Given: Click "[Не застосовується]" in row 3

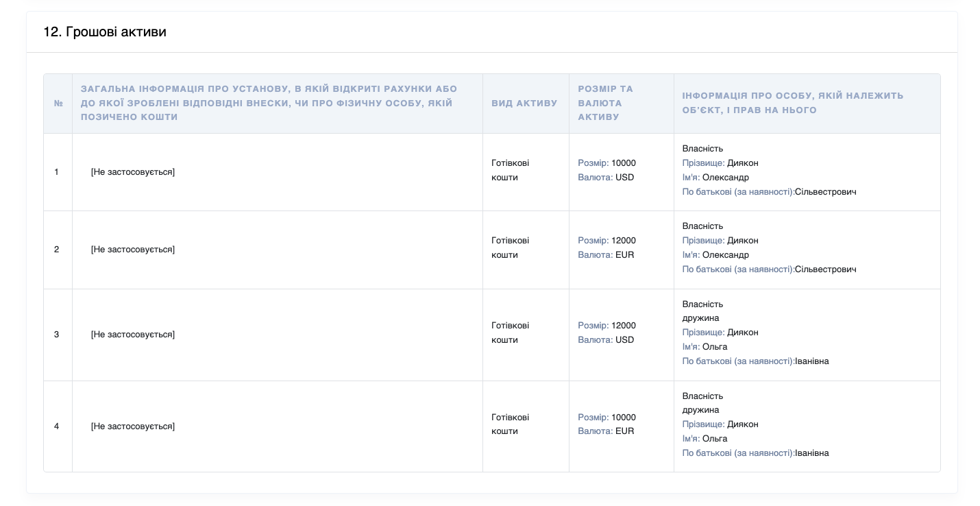Looking at the screenshot, I should coord(133,335).
